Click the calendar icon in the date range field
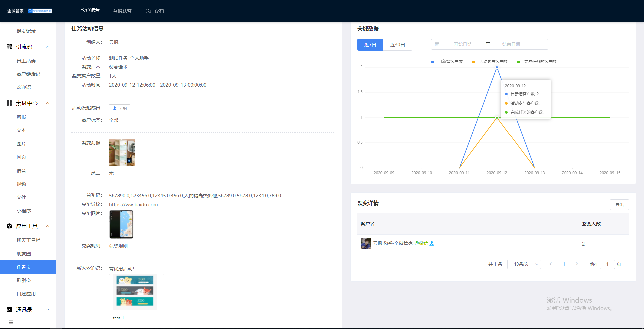644x329 pixels. point(437,44)
